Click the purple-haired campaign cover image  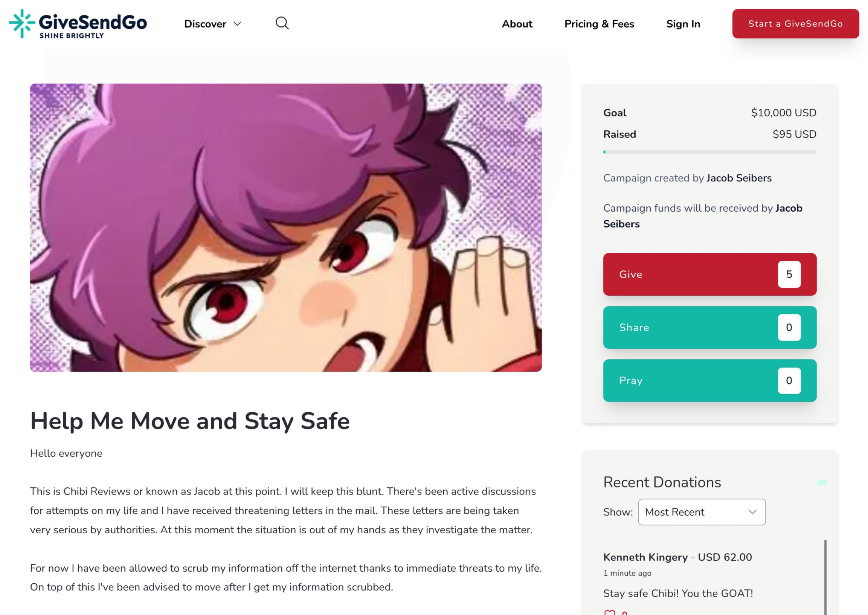tap(286, 227)
